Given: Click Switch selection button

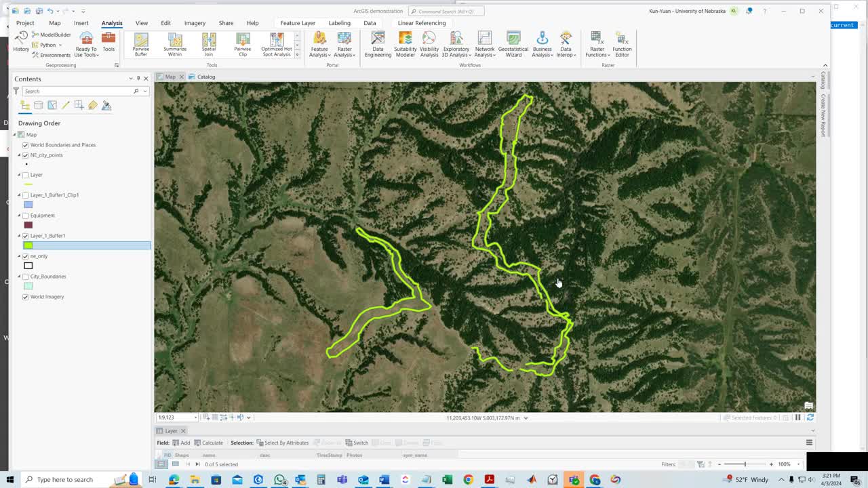Looking at the screenshot, I should click(x=357, y=443).
